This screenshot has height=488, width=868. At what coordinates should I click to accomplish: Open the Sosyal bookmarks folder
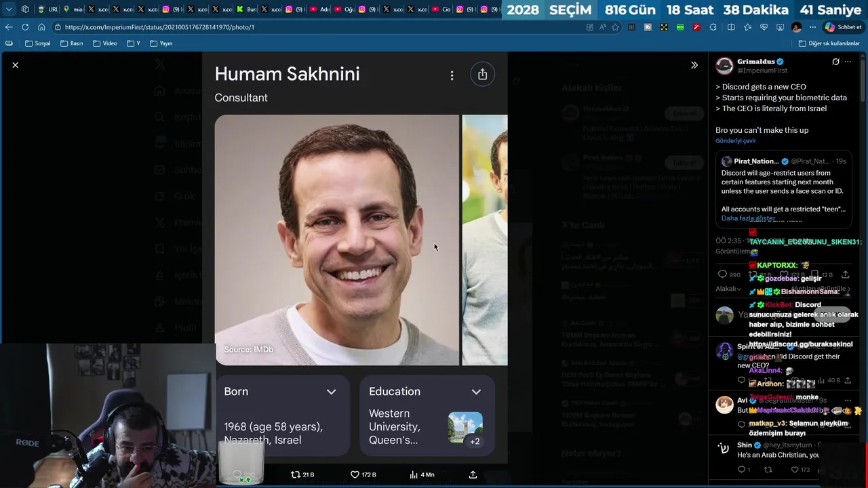coord(37,43)
